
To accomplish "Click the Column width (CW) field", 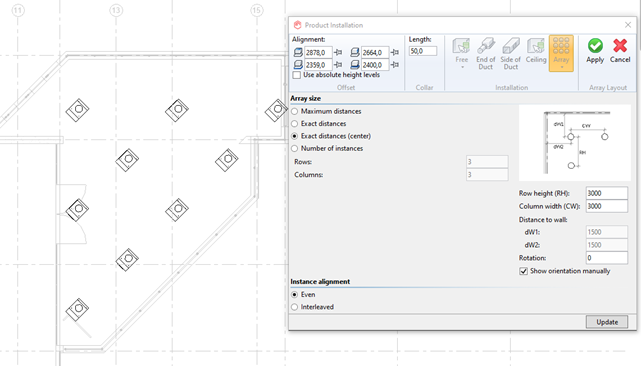I will 607,206.
